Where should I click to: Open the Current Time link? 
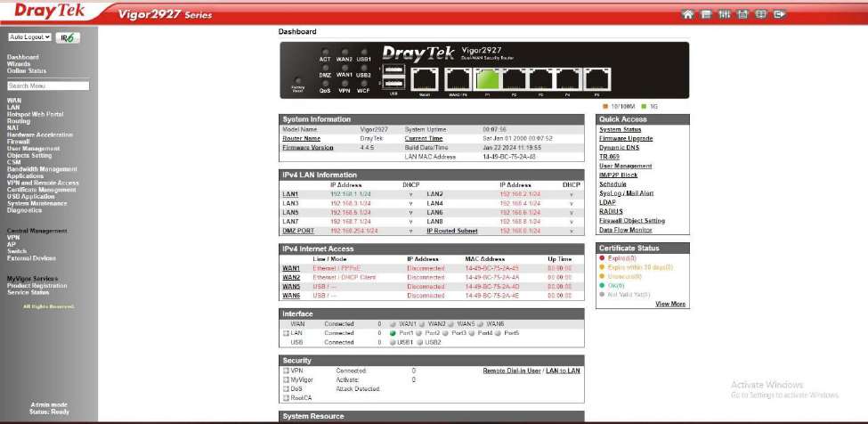pos(424,138)
